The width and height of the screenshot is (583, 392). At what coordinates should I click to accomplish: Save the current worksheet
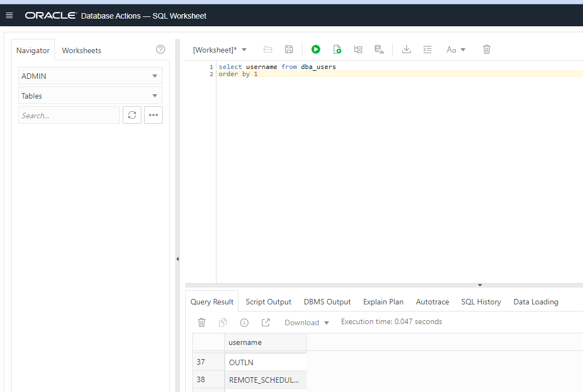289,49
